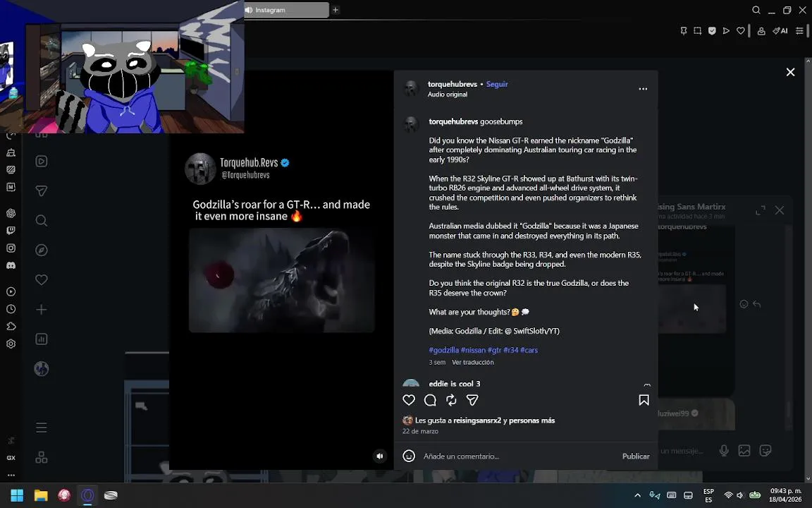812x508 pixels.
Task: Open the post's three-dot options menu
Action: (x=643, y=89)
